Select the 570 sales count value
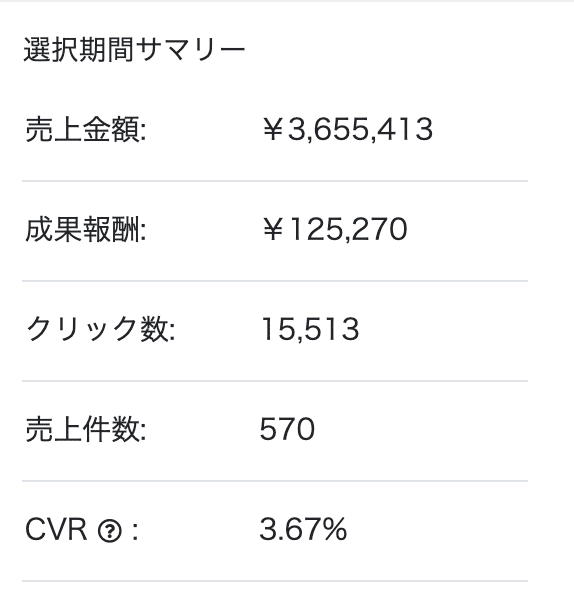The image size is (574, 612). [287, 429]
